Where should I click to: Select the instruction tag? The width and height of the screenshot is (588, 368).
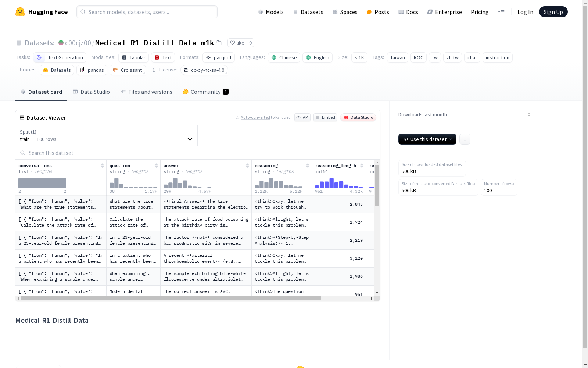pyautogui.click(x=497, y=57)
